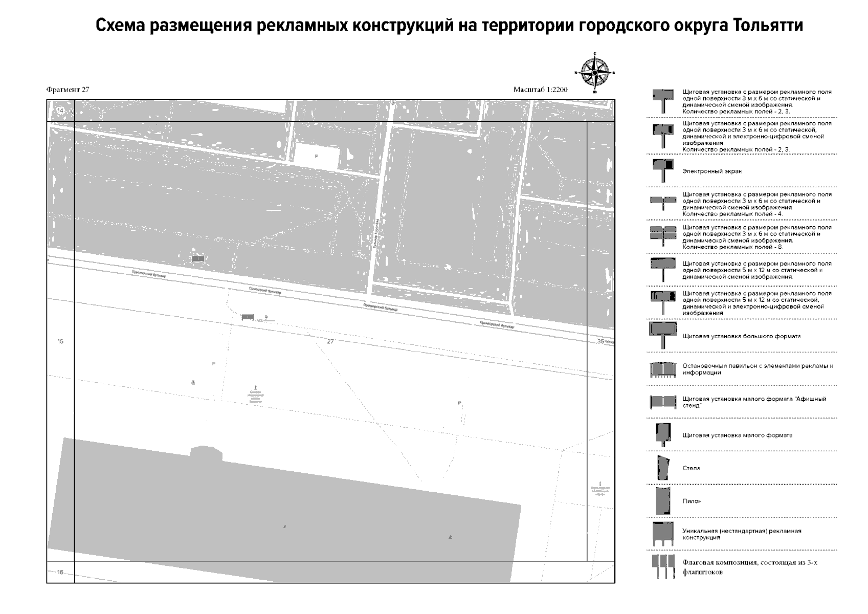Click the topmost 3x6 billboard legend icon
This screenshot has width=868, height=614.
[x=662, y=95]
